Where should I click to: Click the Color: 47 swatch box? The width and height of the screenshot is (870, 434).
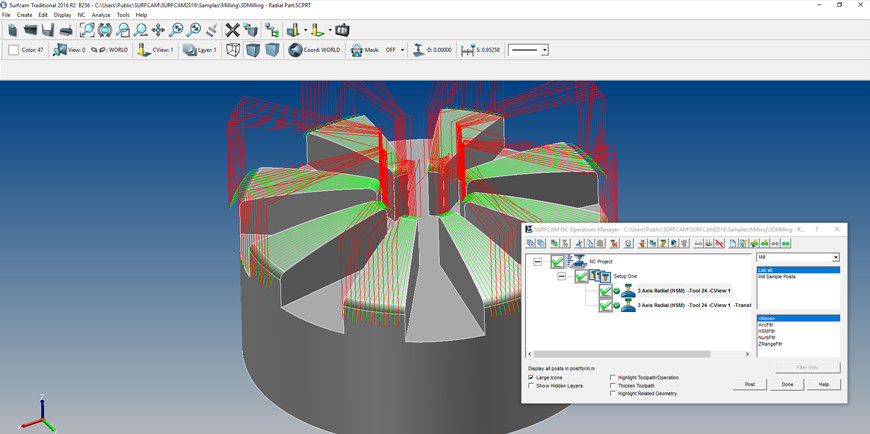click(x=13, y=50)
